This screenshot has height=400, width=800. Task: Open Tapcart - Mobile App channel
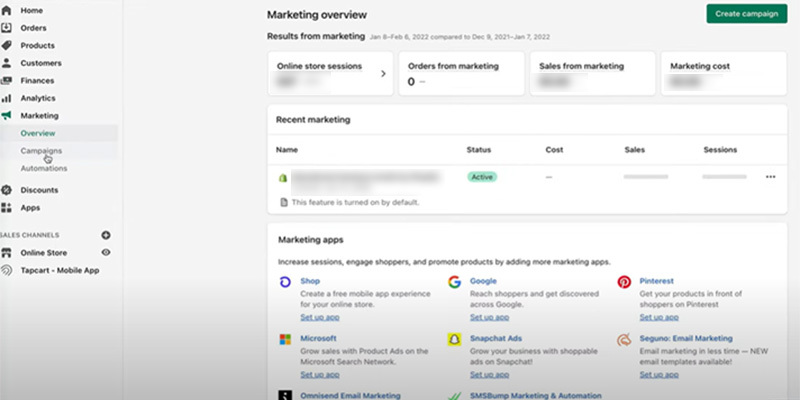(x=59, y=270)
